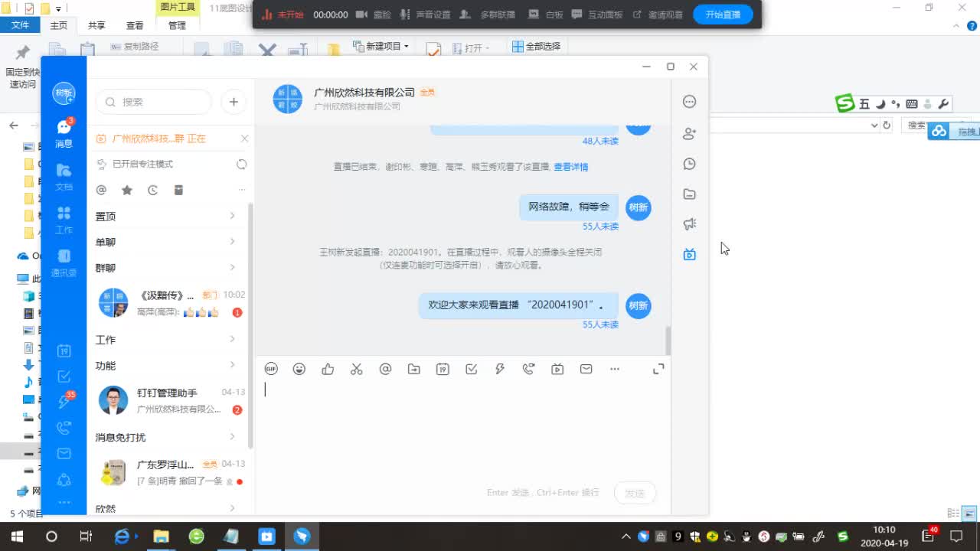
Task: Open 互动面板 in live toolbar
Action: click(x=597, y=15)
